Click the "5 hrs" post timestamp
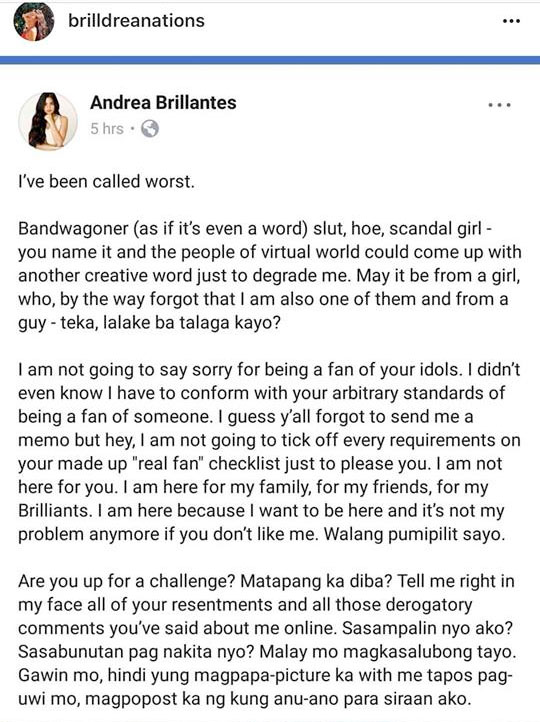Screen dimensions: 540x722 coord(107,128)
